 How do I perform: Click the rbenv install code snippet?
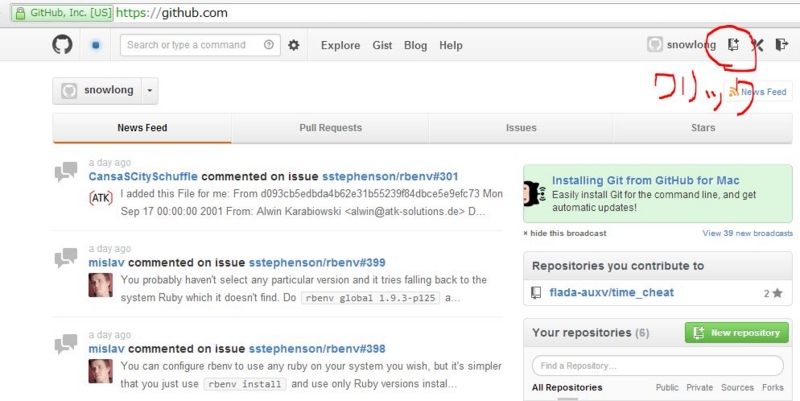(245, 384)
